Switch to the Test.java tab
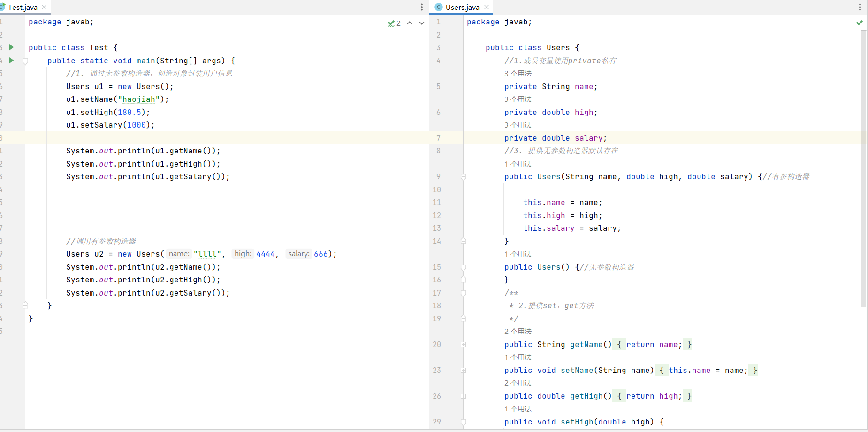 [22, 7]
